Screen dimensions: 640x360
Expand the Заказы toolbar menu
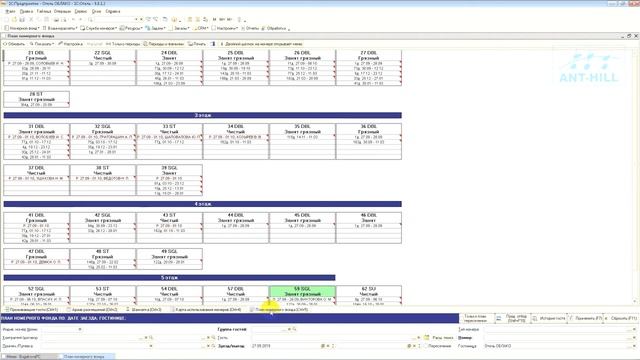tap(180, 28)
